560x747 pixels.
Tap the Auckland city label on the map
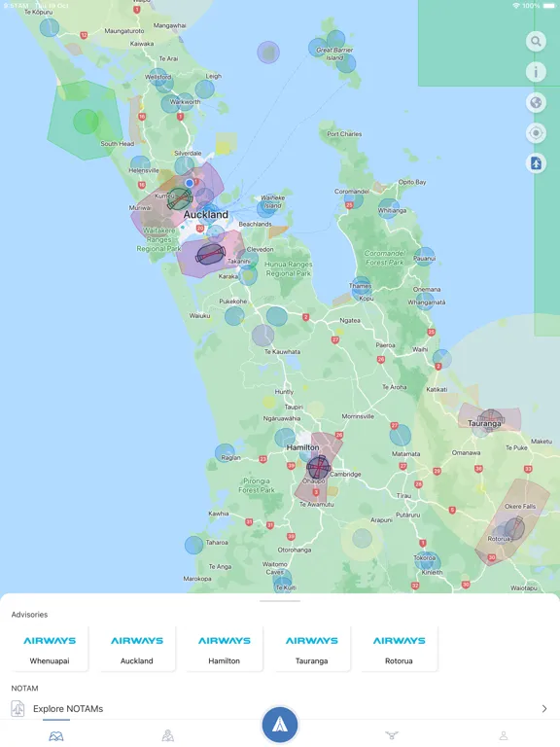tap(206, 214)
